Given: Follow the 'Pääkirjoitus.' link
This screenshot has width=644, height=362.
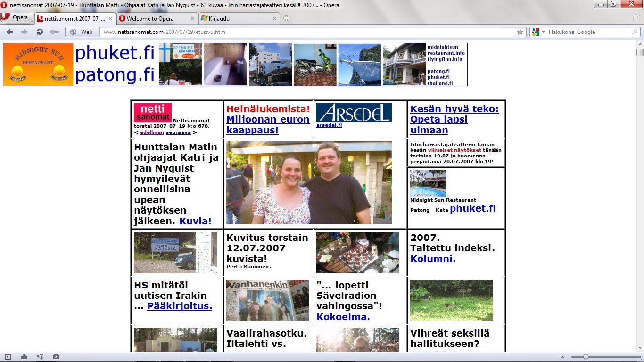Looking at the screenshot, I should coord(180,306).
